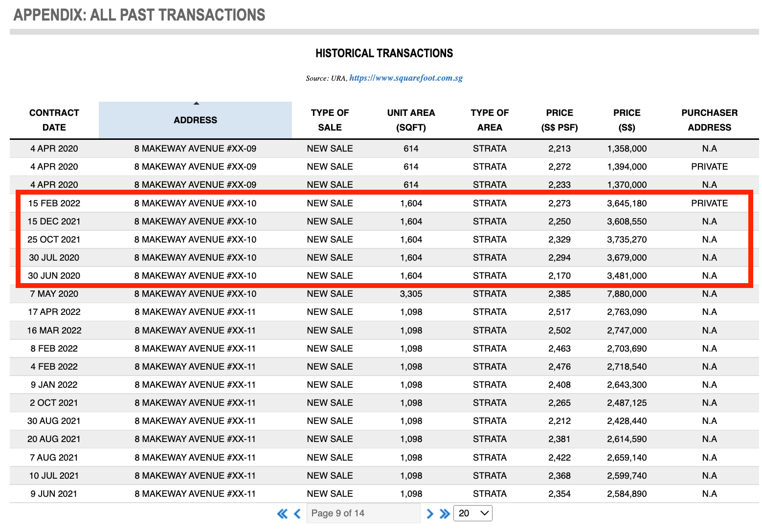Screen dimensions: 762x532
Task: Click the 3,305 unit area cell
Action: pos(411,294)
